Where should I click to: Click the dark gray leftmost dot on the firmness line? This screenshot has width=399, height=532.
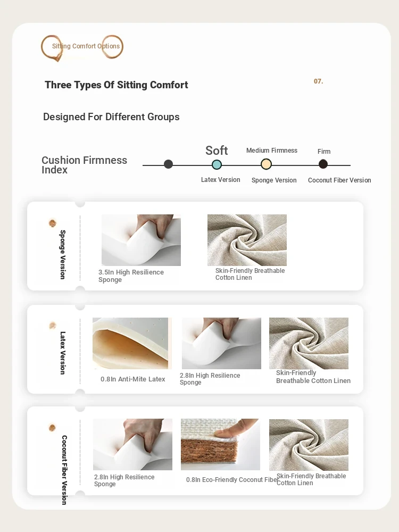(168, 164)
